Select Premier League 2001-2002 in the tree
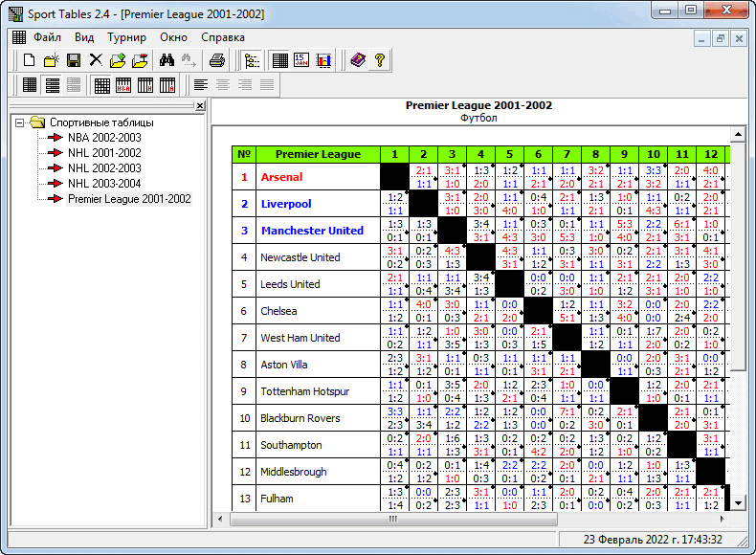 pyautogui.click(x=129, y=199)
